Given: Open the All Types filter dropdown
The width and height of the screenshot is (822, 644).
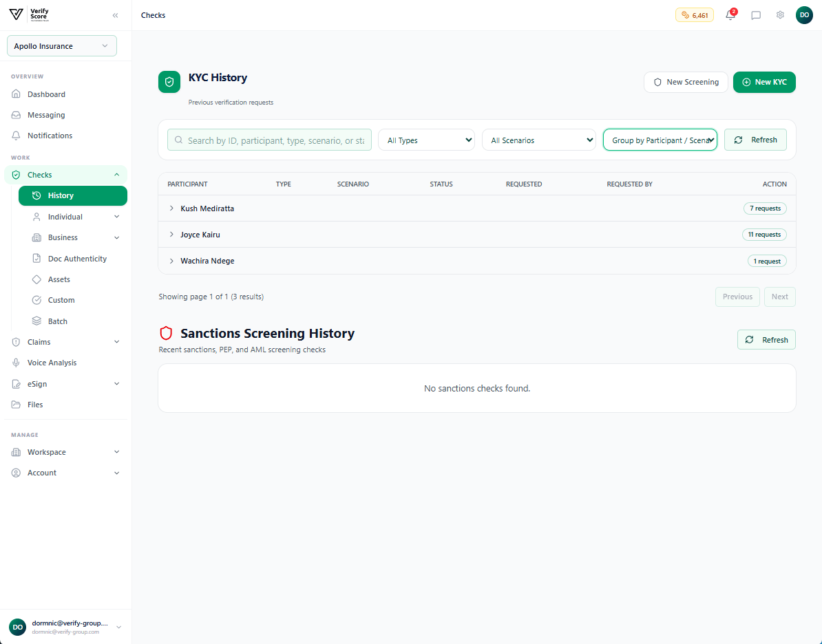Looking at the screenshot, I should [x=426, y=140].
